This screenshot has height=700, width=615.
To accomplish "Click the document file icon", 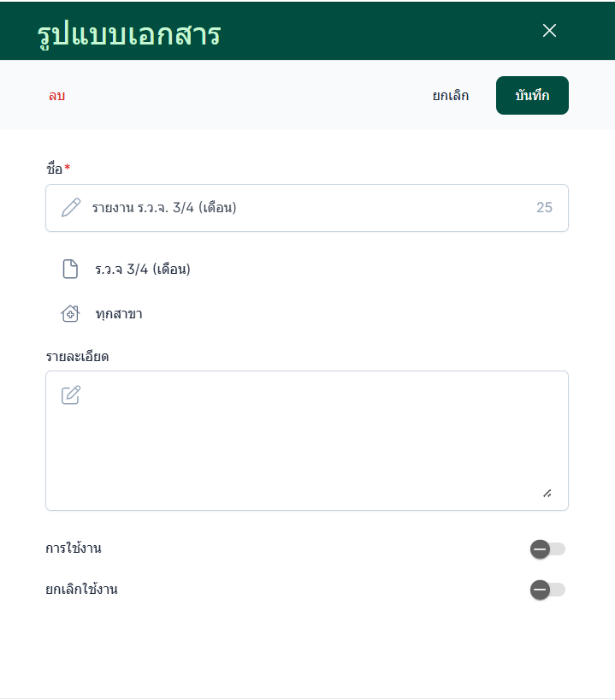I will [70, 270].
